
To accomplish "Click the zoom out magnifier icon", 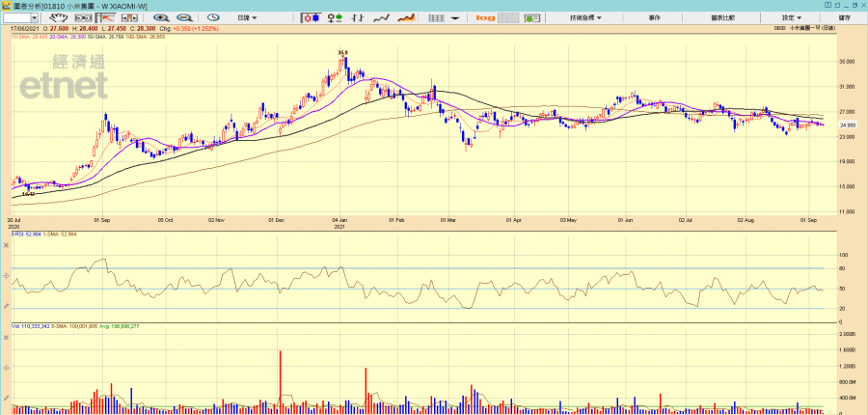I will (184, 17).
